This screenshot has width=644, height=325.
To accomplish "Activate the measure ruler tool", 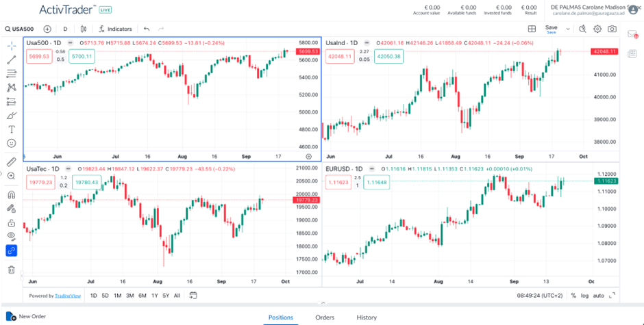I will tap(12, 162).
